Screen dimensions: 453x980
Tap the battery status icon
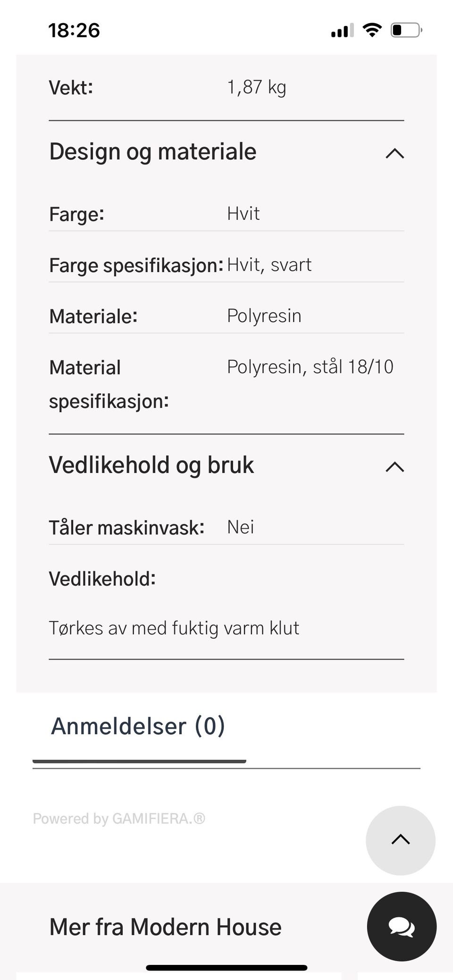coord(406,30)
